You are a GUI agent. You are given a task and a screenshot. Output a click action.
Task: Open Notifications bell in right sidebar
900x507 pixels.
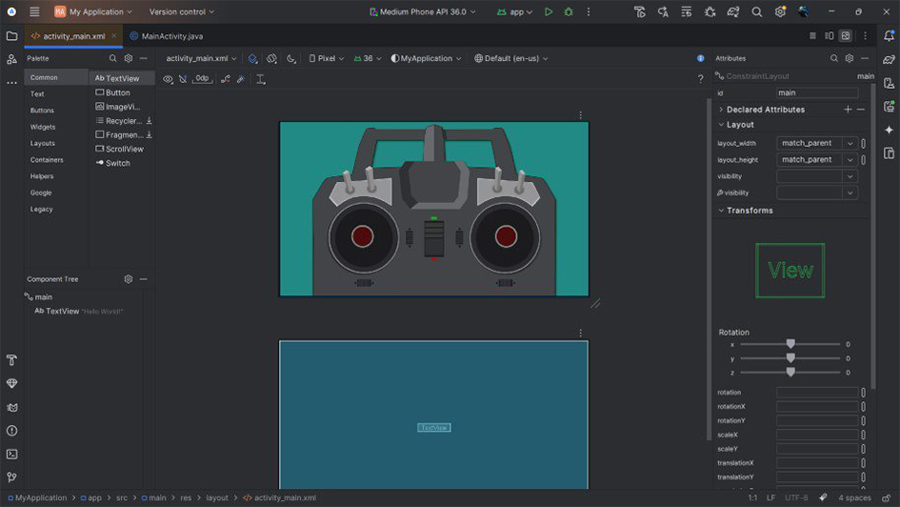pos(888,36)
